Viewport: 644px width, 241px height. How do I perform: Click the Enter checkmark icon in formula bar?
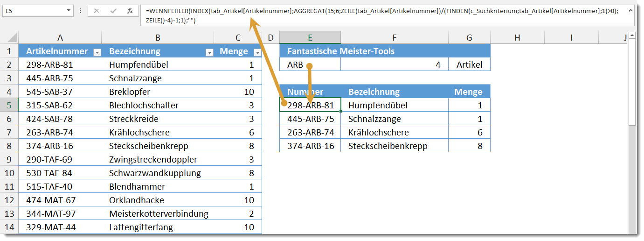point(113,10)
